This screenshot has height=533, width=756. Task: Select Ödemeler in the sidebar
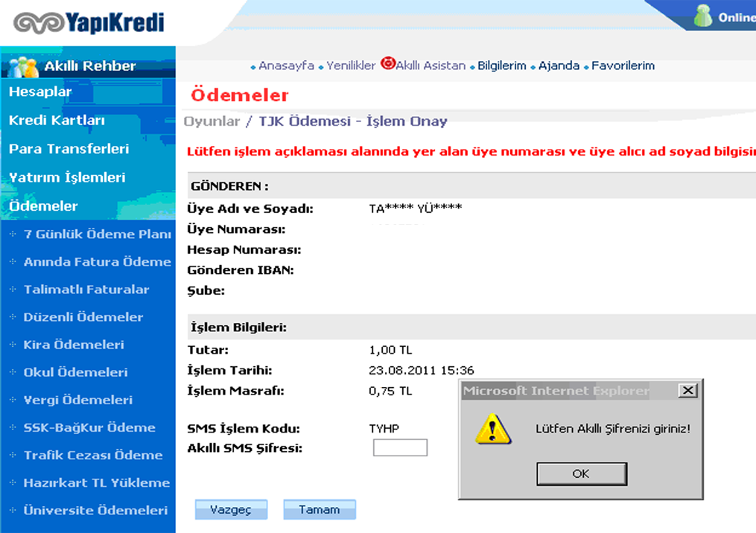43,205
